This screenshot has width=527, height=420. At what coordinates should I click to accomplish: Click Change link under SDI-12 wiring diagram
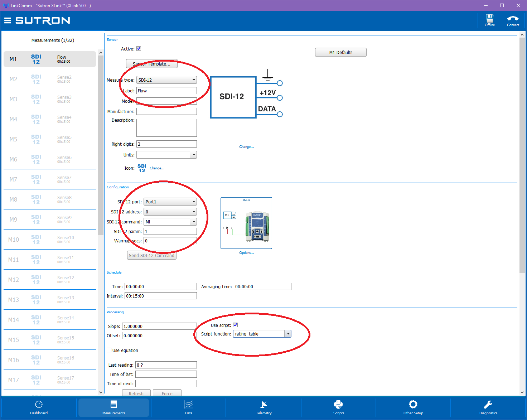click(x=246, y=147)
